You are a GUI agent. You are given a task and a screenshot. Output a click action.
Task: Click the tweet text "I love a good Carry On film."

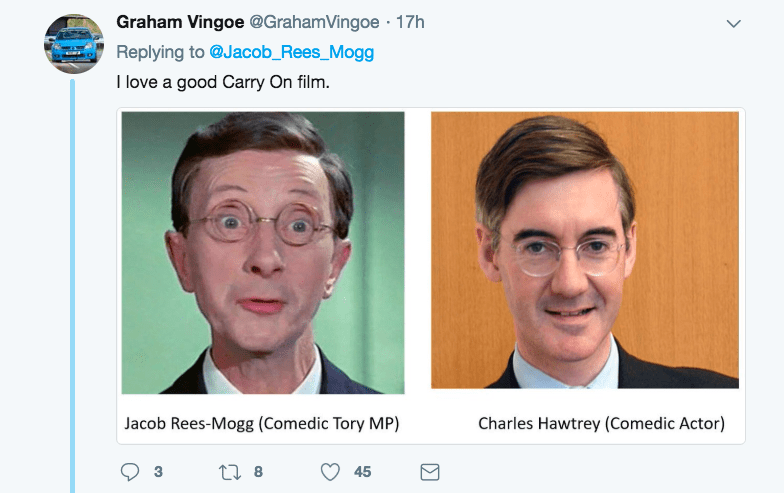[223, 82]
